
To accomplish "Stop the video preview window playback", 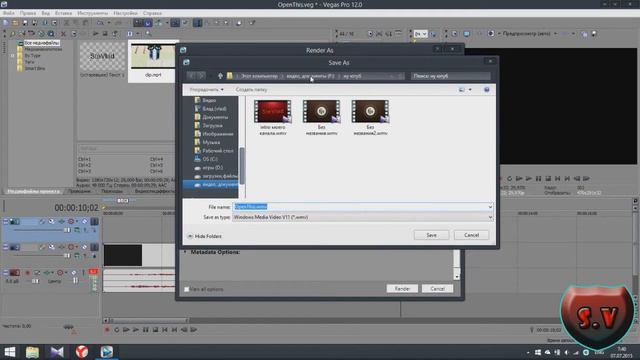I will pos(548,178).
